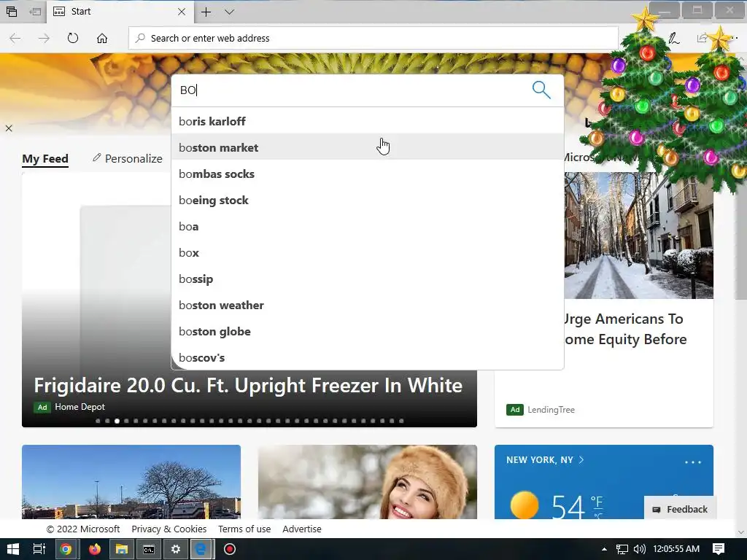Open Settings gear in taskbar
Image resolution: width=747 pixels, height=560 pixels.
[x=176, y=549]
